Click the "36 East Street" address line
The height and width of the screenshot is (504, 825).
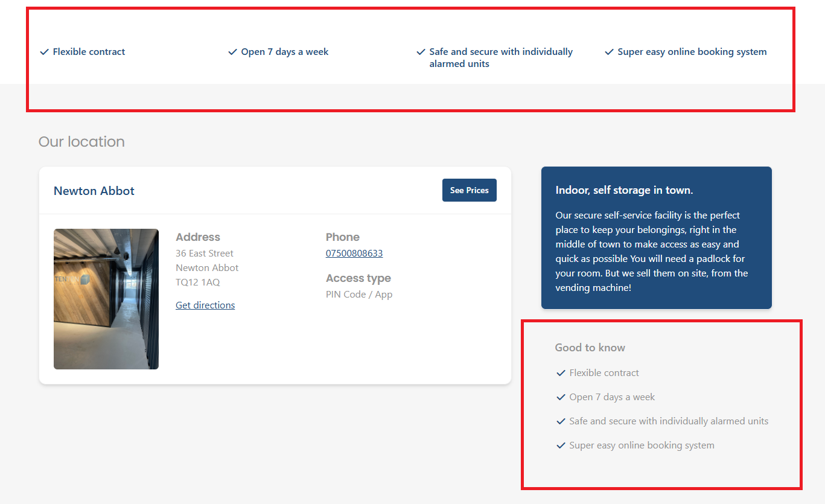pos(205,254)
